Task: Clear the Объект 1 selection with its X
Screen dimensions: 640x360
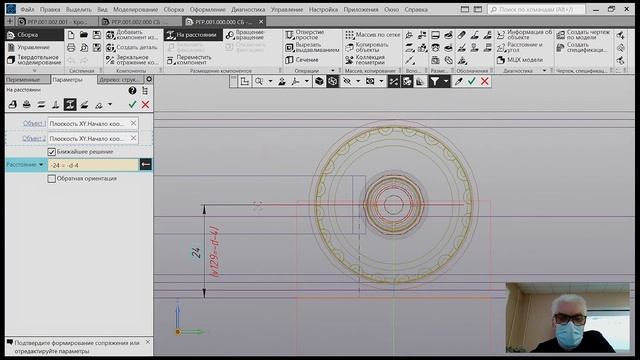Action: click(133, 123)
